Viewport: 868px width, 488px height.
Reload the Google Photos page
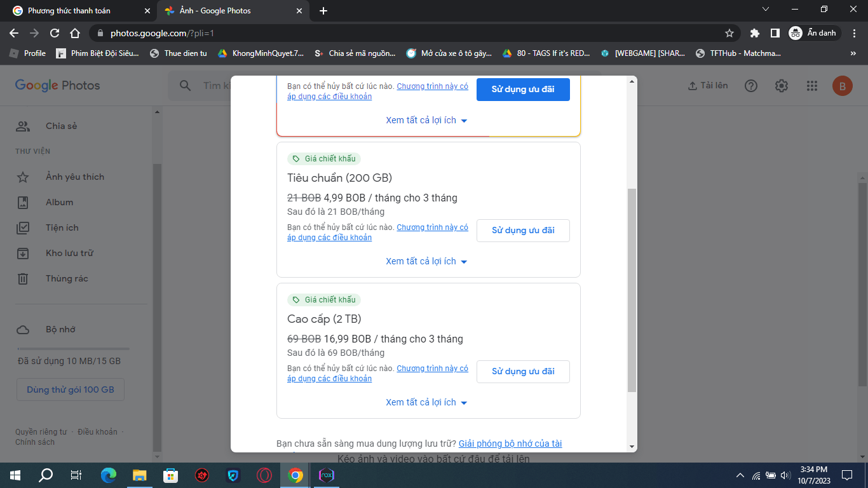[x=55, y=33]
